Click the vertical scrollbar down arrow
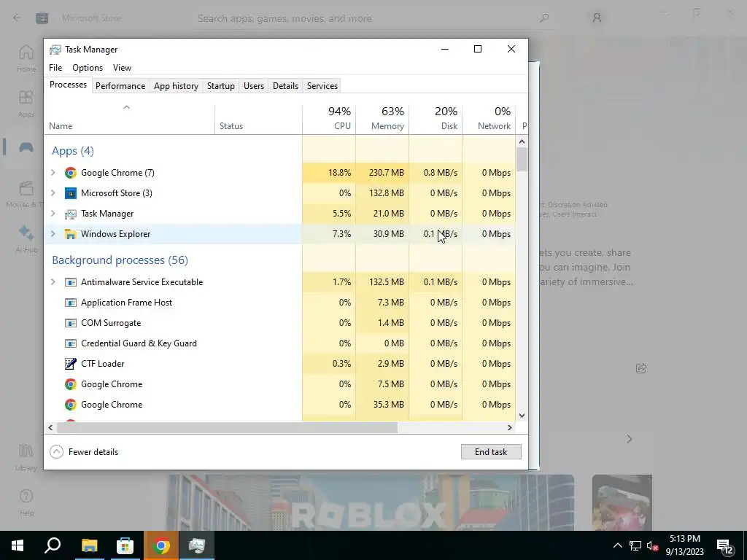Screen dimensions: 747x560 [x=522, y=415]
